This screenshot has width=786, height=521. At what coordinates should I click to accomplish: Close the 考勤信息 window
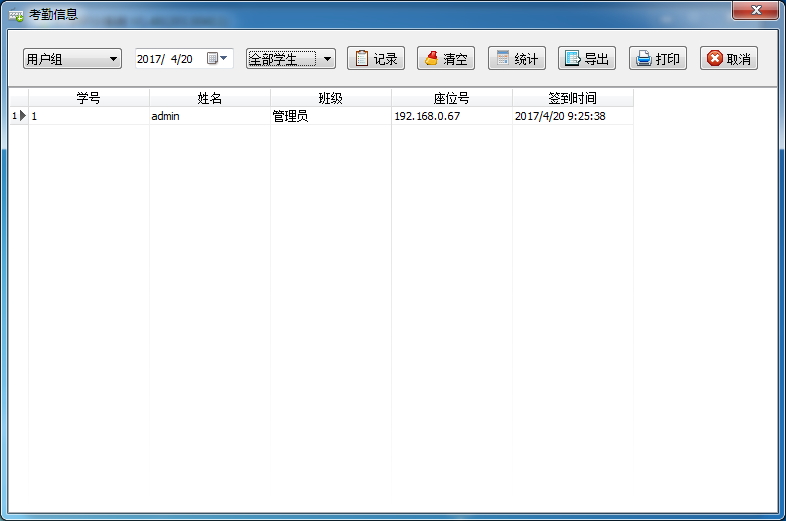(755, 10)
